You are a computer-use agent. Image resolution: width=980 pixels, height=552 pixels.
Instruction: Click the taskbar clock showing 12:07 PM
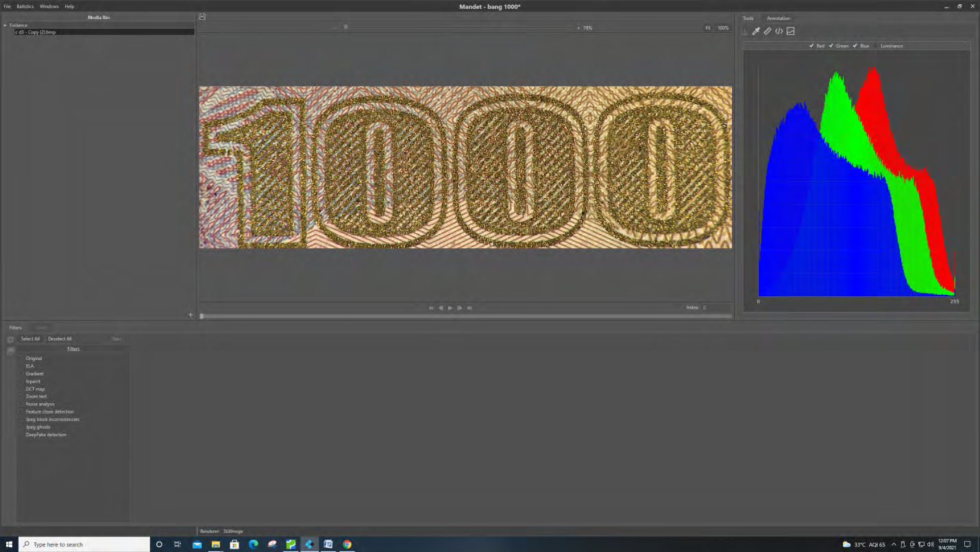[x=947, y=544]
